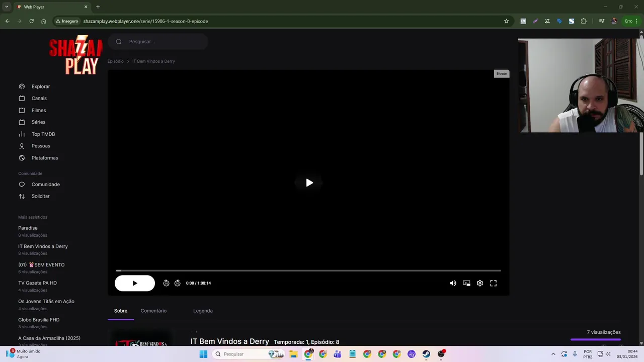Open File Explorer from the taskbar
Screen dimensions: 644x362
point(293,354)
